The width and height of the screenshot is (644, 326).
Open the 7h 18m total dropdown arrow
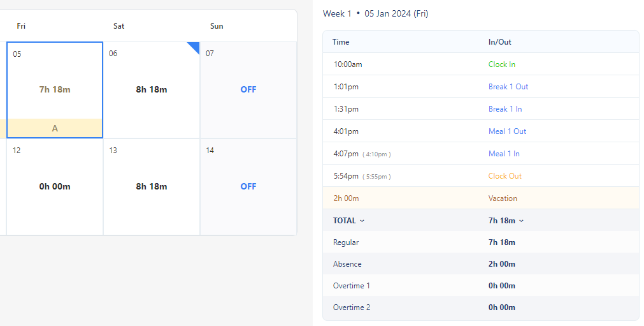[x=521, y=221]
